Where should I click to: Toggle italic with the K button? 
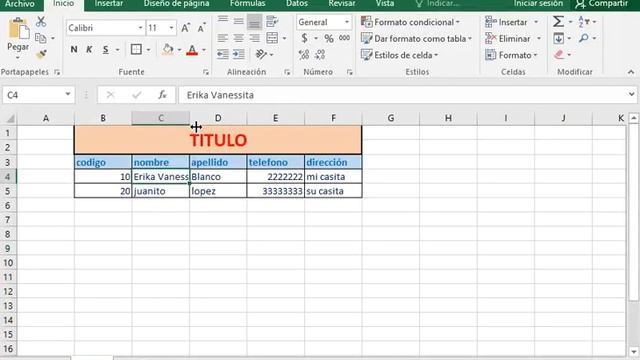click(89, 49)
